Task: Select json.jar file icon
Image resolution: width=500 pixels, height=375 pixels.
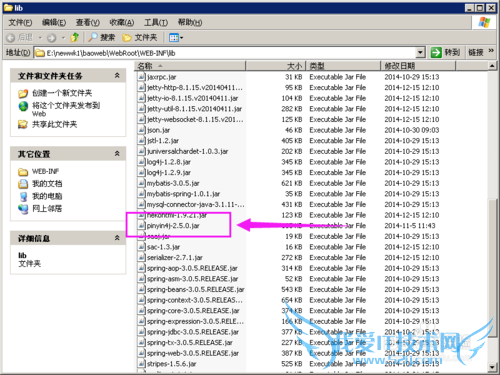Action: 142,130
